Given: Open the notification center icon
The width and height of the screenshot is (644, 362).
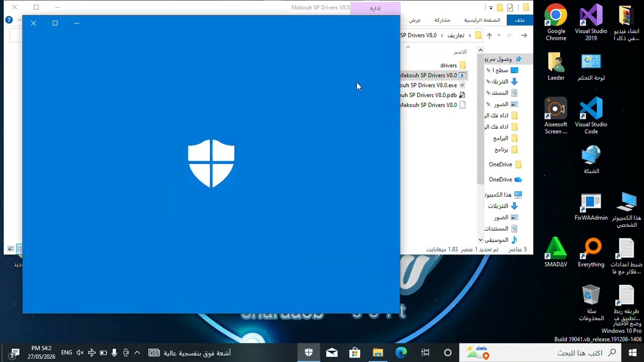Looking at the screenshot, I should [x=14, y=353].
